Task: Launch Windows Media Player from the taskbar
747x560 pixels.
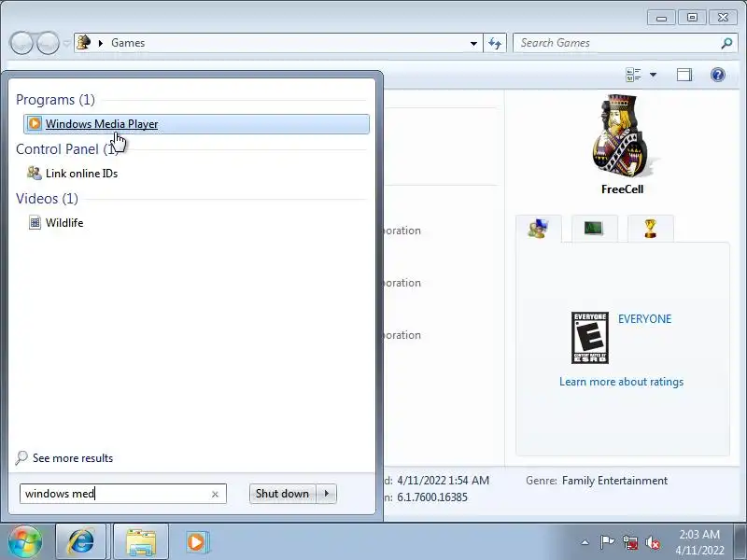Action: [196, 542]
